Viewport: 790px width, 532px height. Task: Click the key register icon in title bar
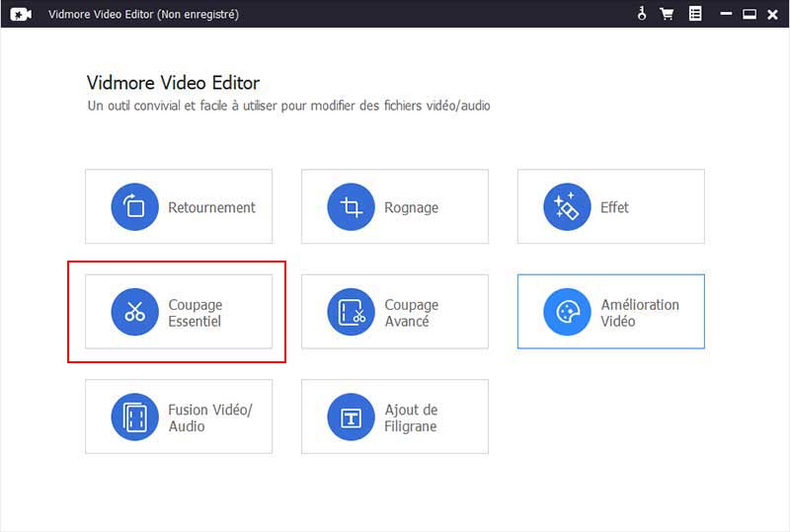coord(642,14)
